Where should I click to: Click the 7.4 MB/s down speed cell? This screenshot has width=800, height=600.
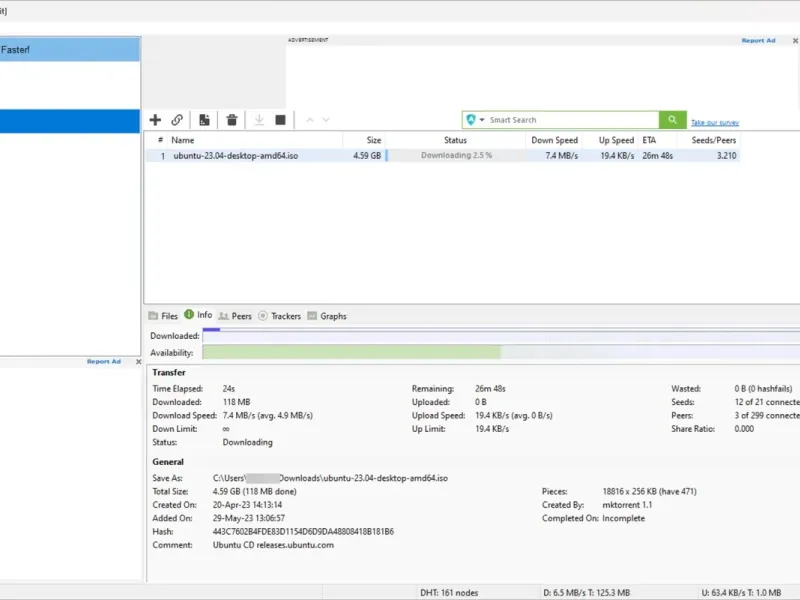point(561,156)
